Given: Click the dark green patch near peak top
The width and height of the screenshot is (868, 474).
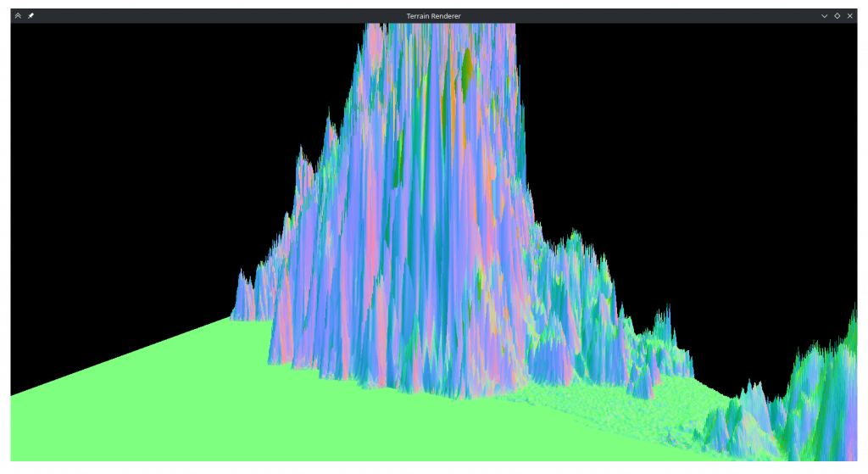Looking at the screenshot, I should [466, 70].
